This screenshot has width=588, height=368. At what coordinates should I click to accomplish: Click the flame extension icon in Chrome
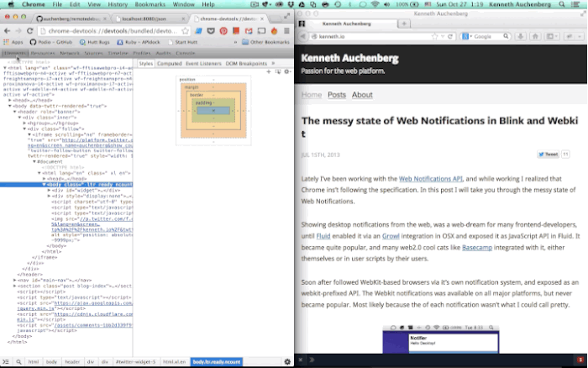coord(274,31)
